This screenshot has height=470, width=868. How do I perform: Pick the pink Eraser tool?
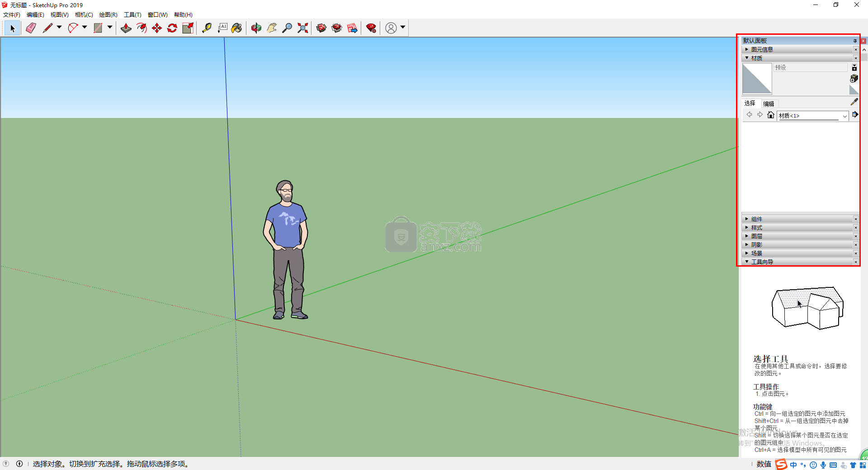click(x=31, y=28)
